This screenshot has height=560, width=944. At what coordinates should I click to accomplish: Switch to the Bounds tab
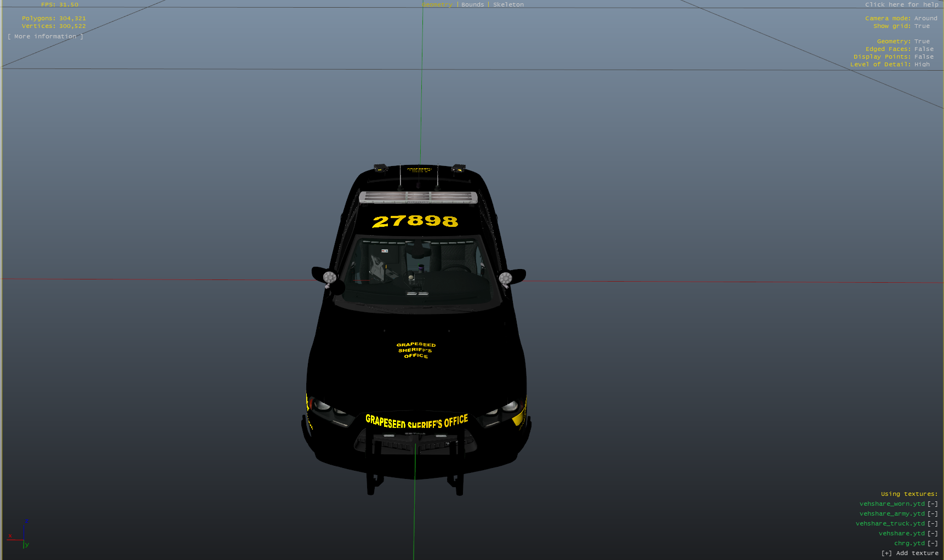pos(472,4)
